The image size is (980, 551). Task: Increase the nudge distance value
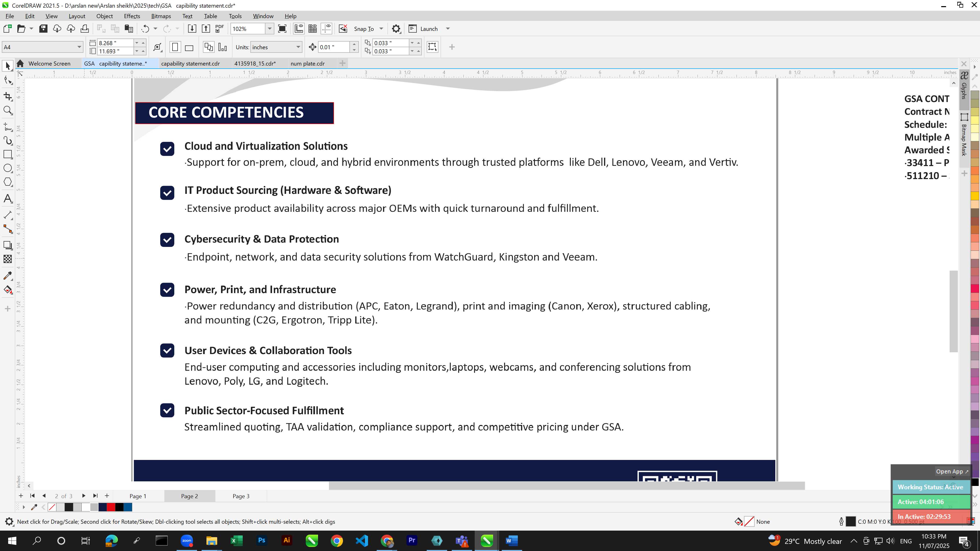(354, 44)
